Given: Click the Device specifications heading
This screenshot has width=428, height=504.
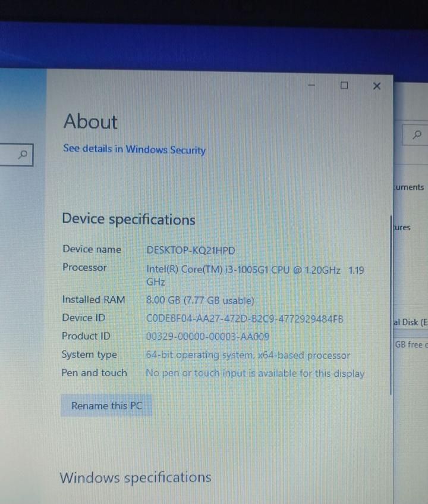Looking at the screenshot, I should click(128, 219).
